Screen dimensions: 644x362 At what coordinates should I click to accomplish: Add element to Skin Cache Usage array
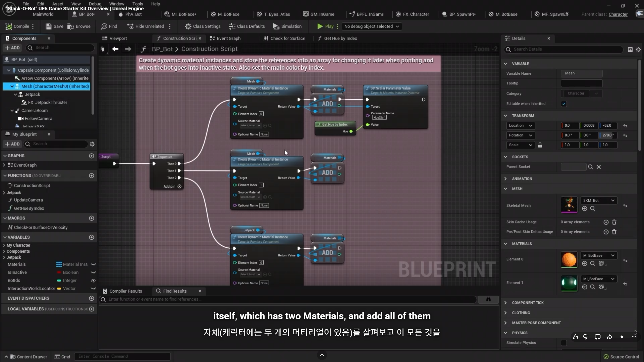(606, 222)
